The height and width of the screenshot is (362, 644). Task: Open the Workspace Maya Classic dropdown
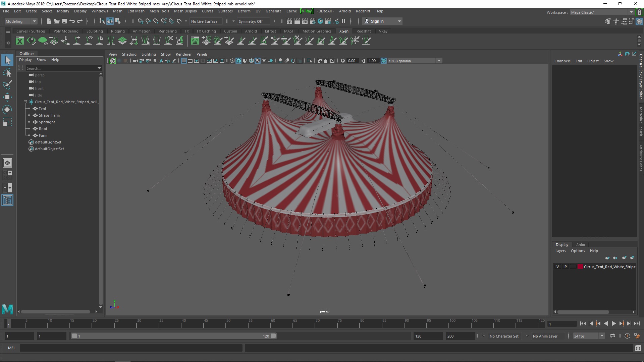tap(602, 12)
